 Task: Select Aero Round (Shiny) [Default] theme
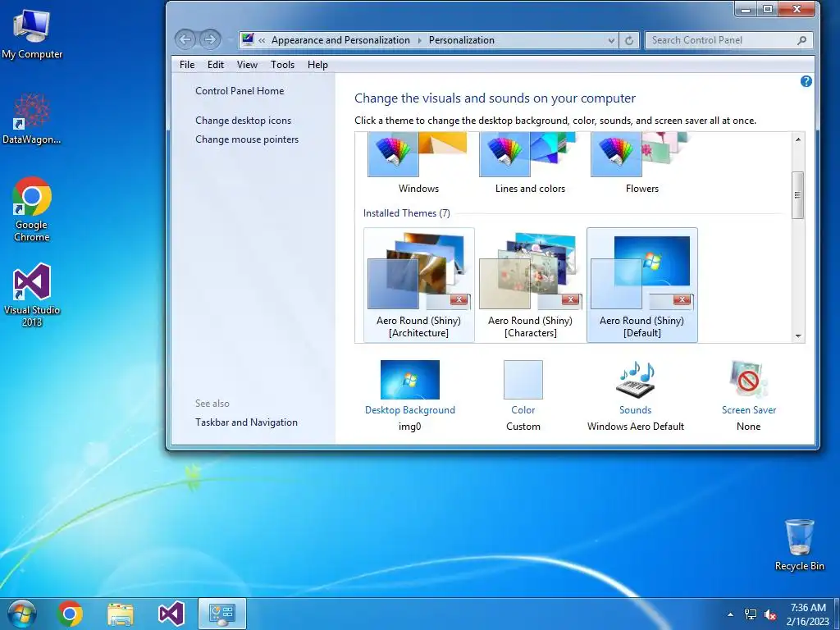pos(641,285)
